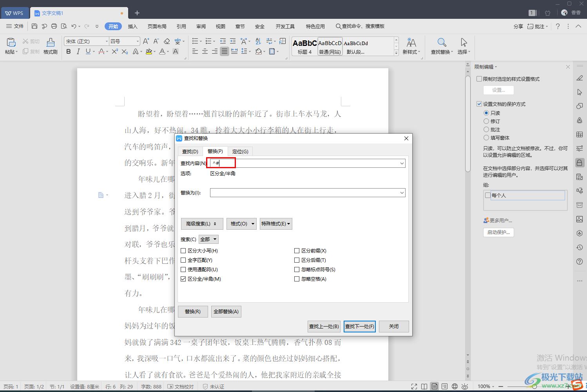Image resolution: width=587 pixels, height=392 pixels.
Task: Open the 搜索 全部 scope dropdown
Action: click(208, 240)
